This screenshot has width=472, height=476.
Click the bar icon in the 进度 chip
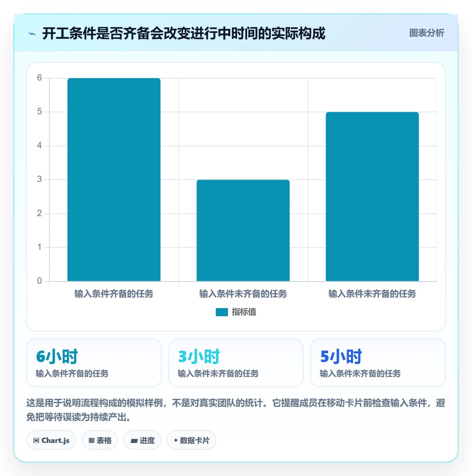pos(134,441)
